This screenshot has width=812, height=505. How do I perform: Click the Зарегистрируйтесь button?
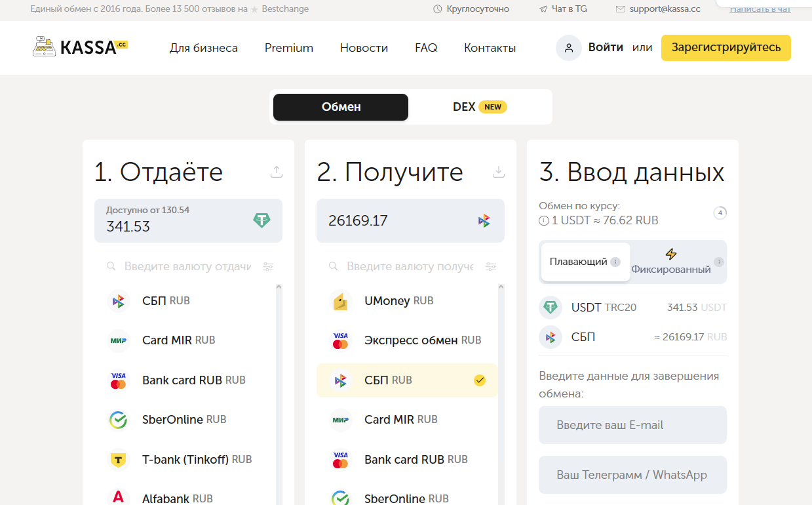[x=725, y=48]
